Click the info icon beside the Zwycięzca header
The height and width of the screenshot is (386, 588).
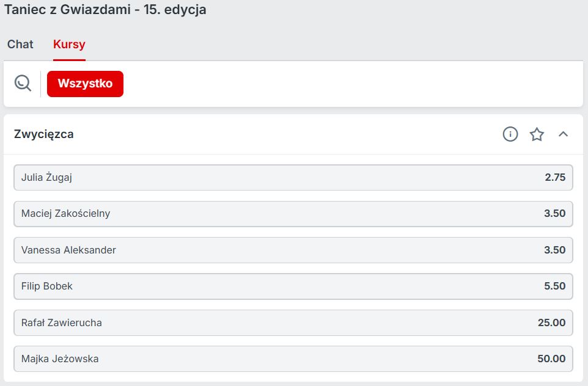[x=510, y=134]
